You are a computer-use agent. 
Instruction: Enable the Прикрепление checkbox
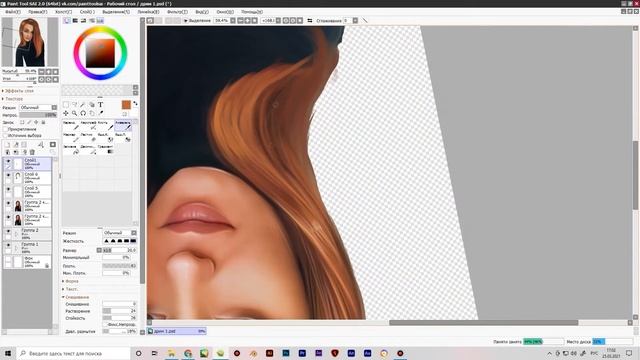click(5, 129)
